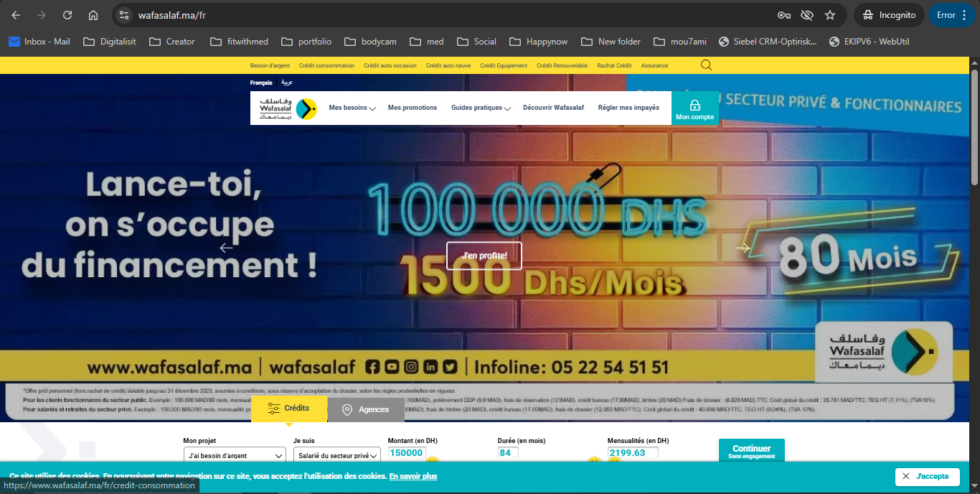Open the Mon projet dropdown
This screenshot has height=494, width=980.
[x=235, y=455]
